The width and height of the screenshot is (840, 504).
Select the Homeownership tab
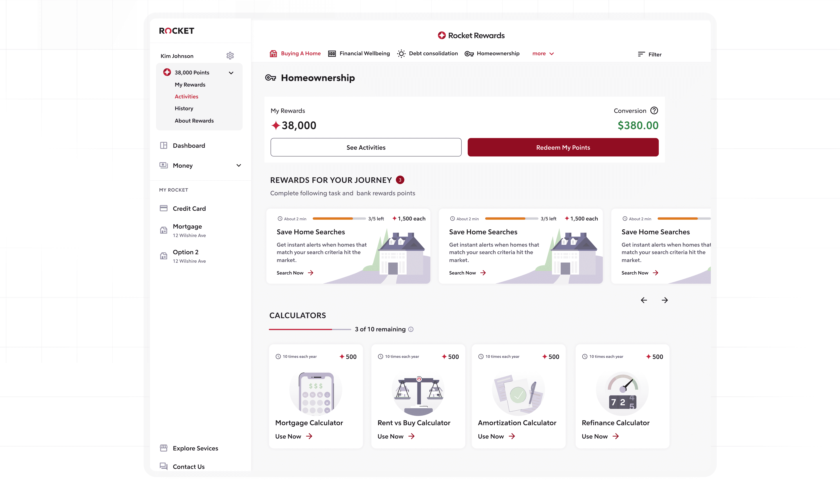pos(492,54)
